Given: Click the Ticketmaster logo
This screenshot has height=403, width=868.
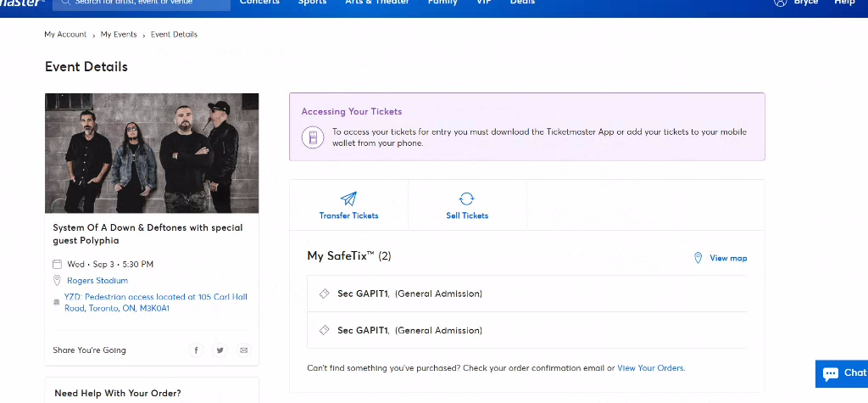Looking at the screenshot, I should coord(21,3).
